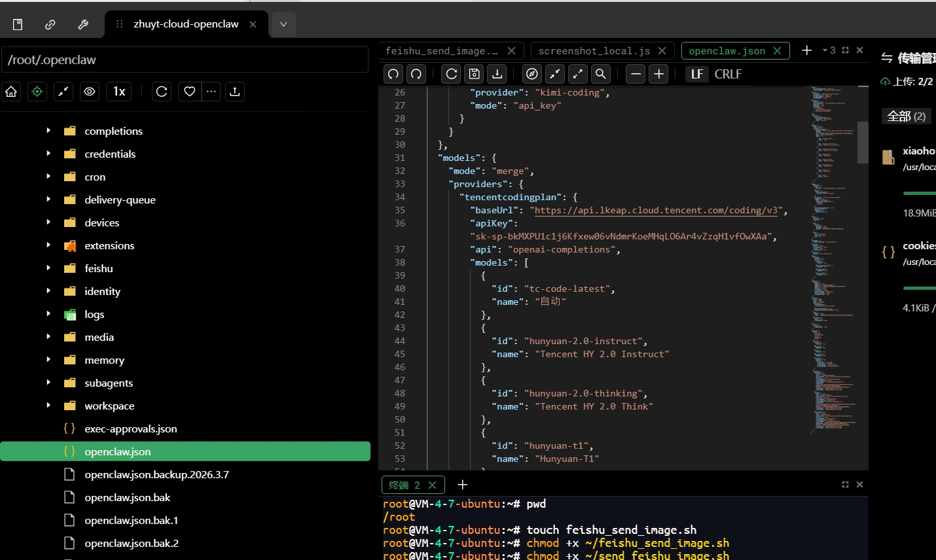Click the download icon in editor toolbar

click(x=497, y=74)
